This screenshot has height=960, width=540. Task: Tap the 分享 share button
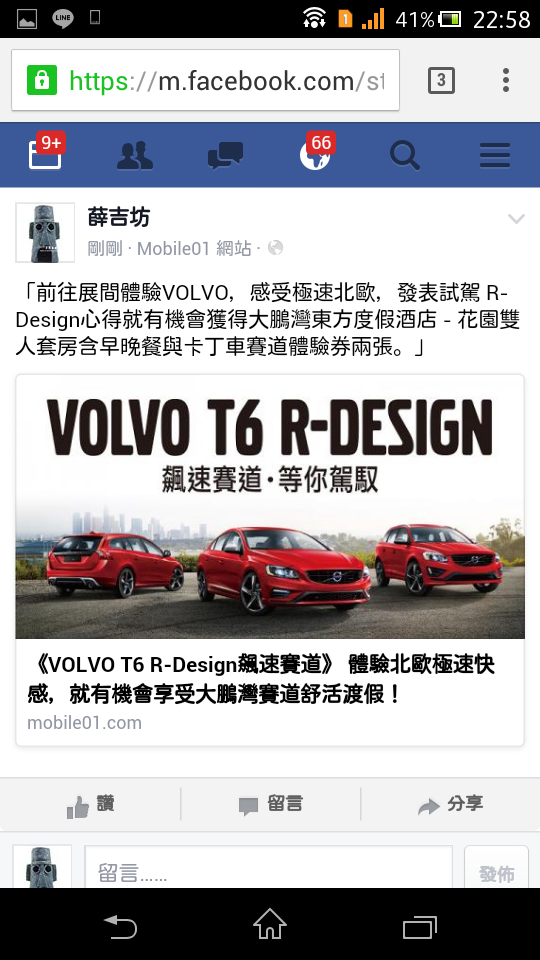pyautogui.click(x=451, y=805)
